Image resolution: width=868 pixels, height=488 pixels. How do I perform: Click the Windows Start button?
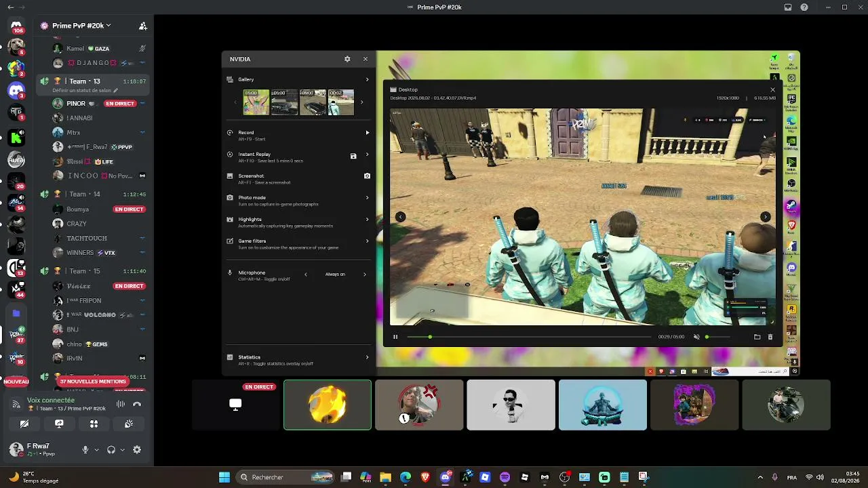click(224, 477)
